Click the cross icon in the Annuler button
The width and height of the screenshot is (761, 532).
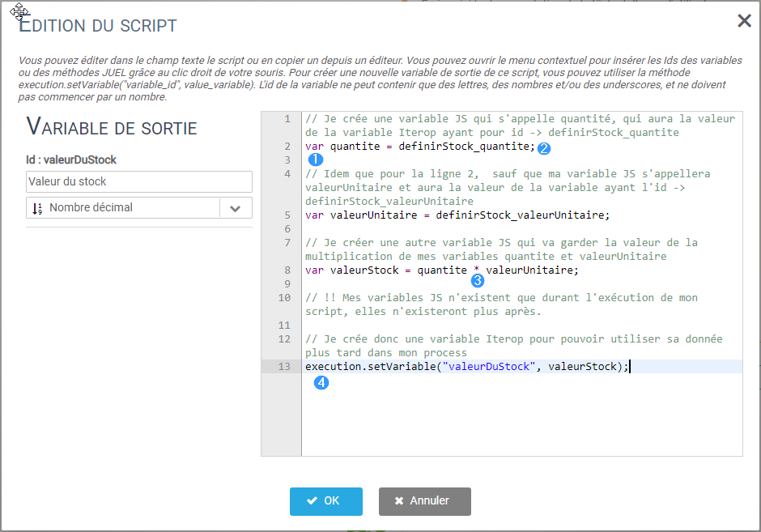399,501
